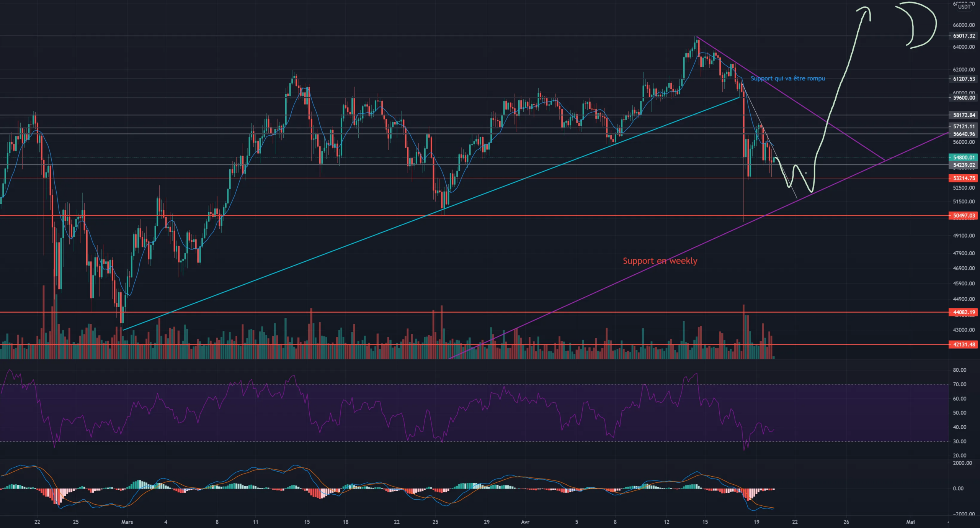
Task: Click the 'Avr' date label
Action: click(525, 522)
